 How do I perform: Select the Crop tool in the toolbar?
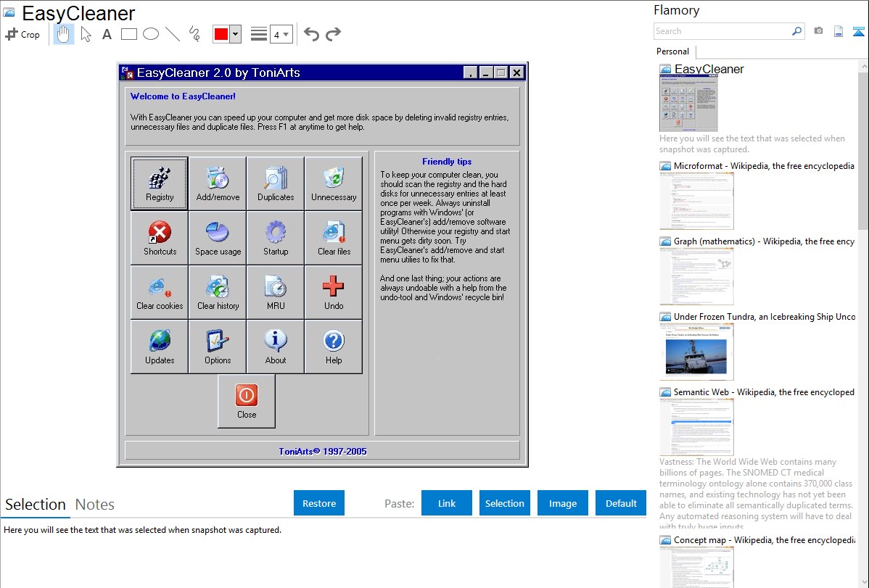(x=22, y=34)
